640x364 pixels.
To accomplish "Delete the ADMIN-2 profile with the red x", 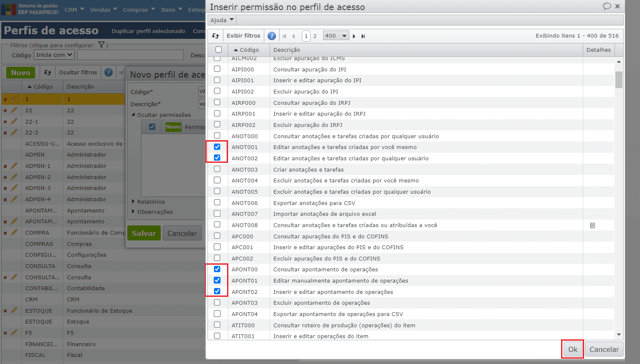I will point(5,177).
